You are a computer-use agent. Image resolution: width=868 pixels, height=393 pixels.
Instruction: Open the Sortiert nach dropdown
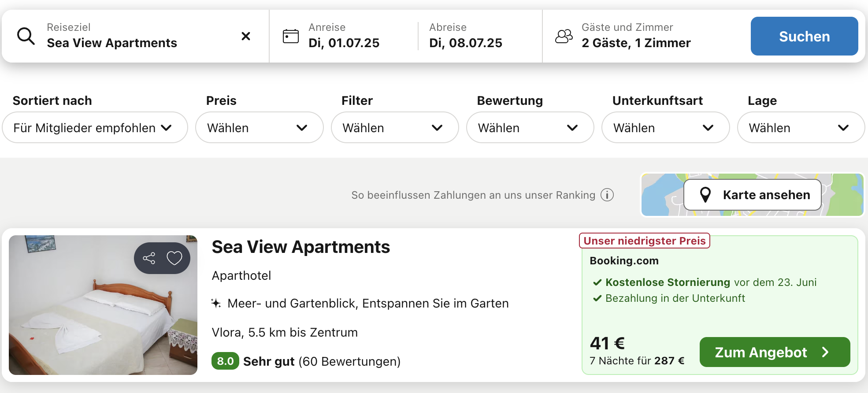(x=95, y=127)
